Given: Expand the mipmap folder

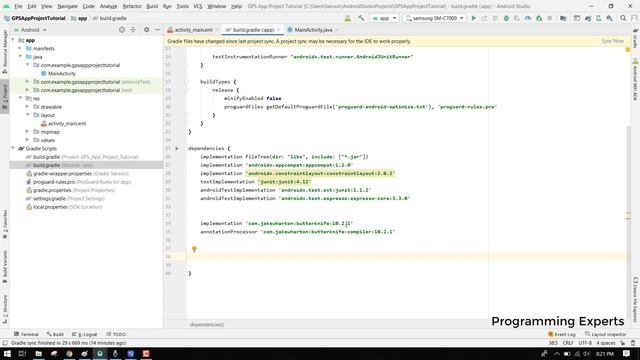Looking at the screenshot, I should pos(28,131).
